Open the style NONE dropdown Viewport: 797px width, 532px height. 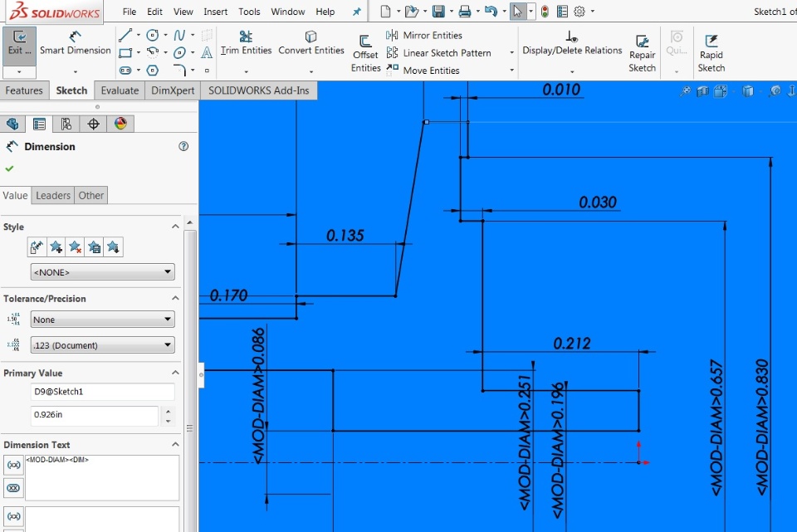[x=102, y=272]
